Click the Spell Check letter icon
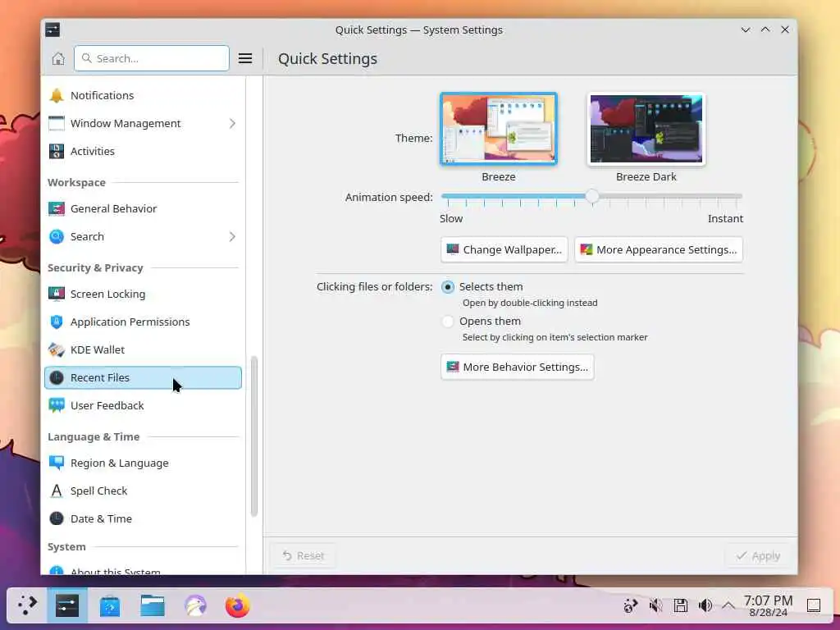Screen dimensions: 840x630 coord(57,491)
